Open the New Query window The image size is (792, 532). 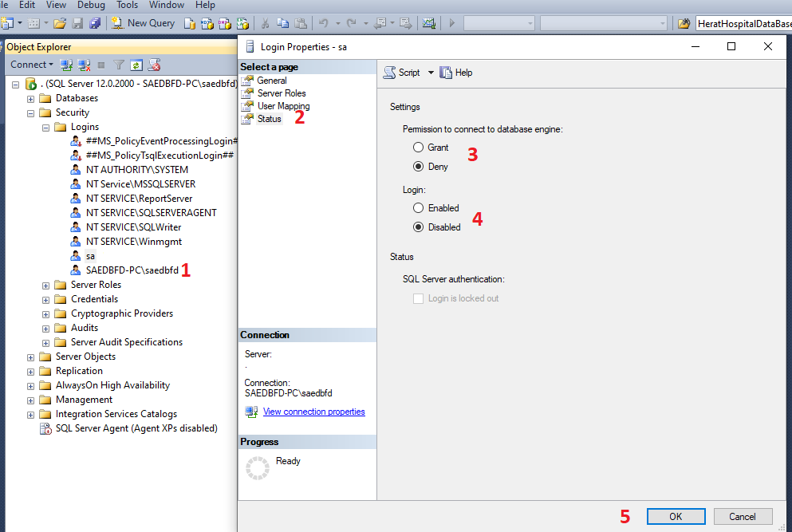tap(143, 23)
